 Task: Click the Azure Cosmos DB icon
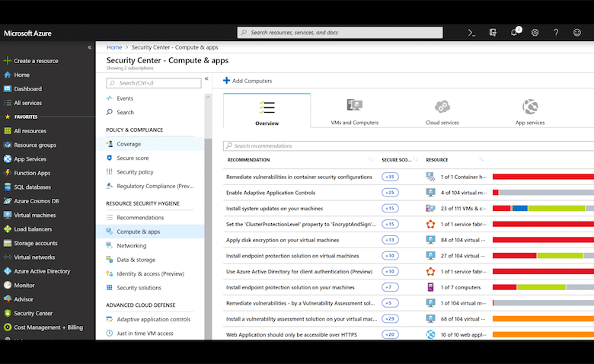(7, 201)
